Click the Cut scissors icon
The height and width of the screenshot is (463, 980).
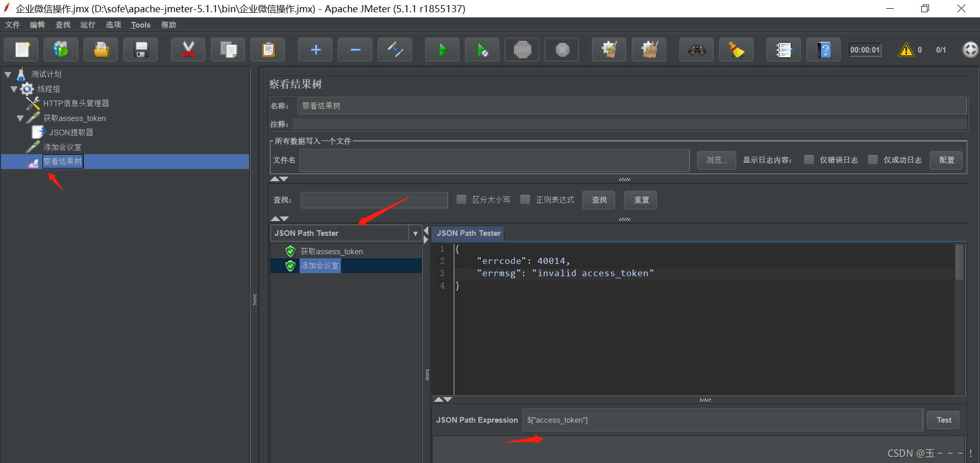pyautogui.click(x=188, y=50)
